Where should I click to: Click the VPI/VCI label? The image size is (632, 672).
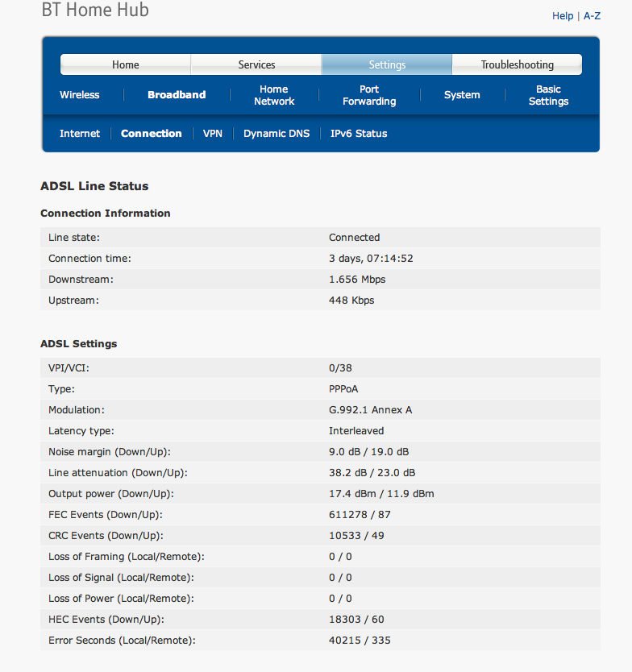tap(69, 368)
